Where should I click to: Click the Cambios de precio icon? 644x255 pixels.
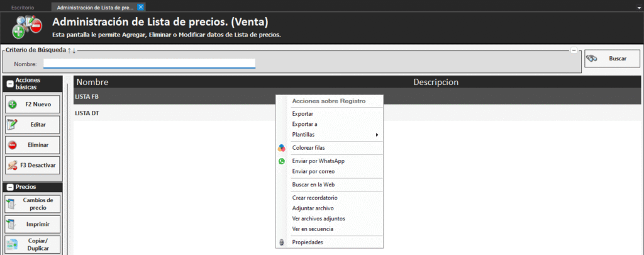pyautogui.click(x=13, y=204)
